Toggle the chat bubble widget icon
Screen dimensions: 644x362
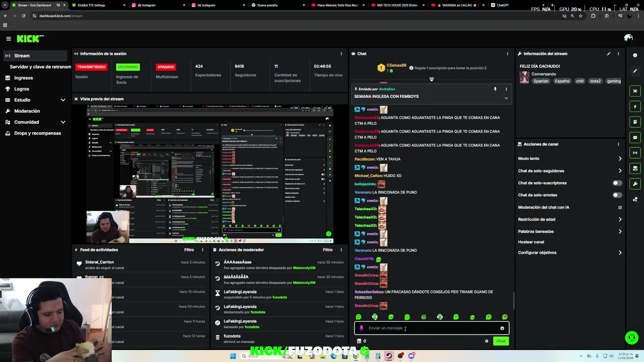click(635, 137)
